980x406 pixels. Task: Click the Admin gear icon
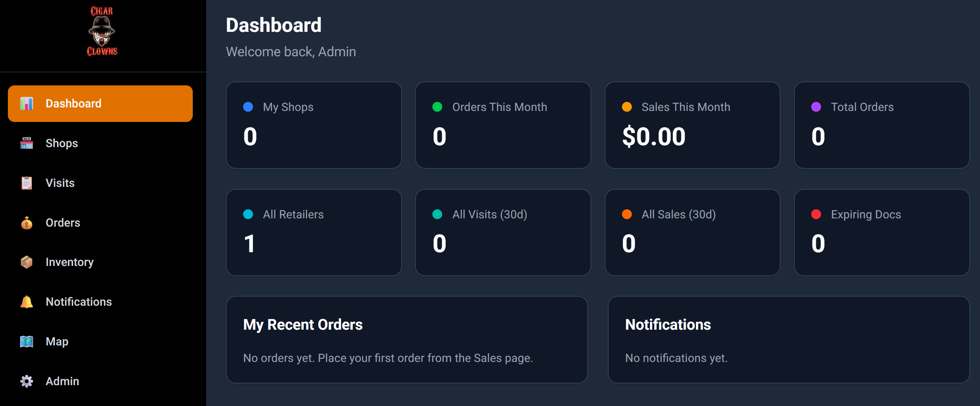click(x=27, y=381)
